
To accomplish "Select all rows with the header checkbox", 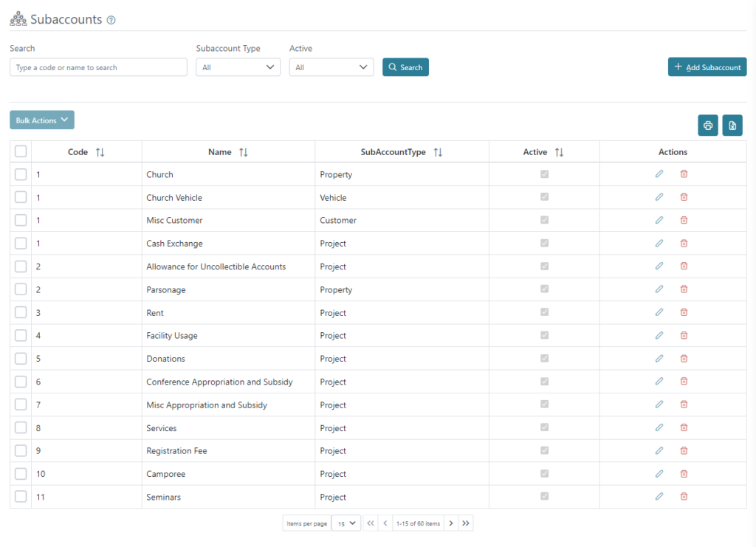I will coord(21,151).
